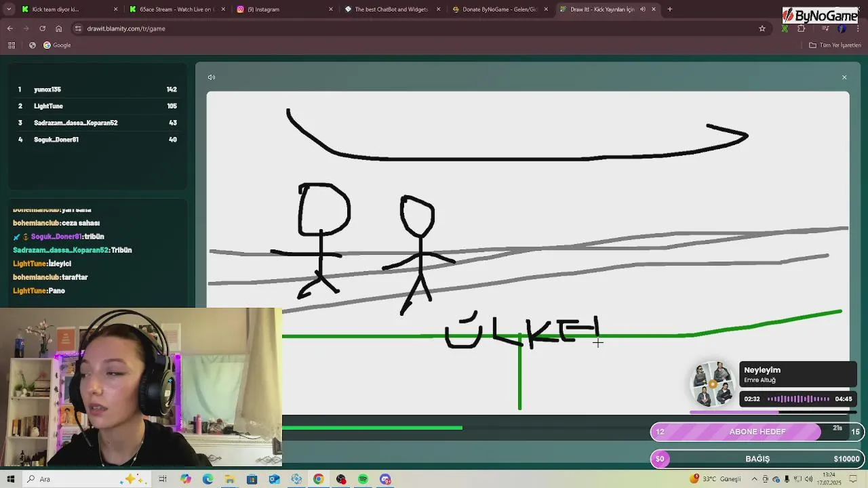Bookmark this page with the star
The height and width of the screenshot is (488, 868).
762,28
